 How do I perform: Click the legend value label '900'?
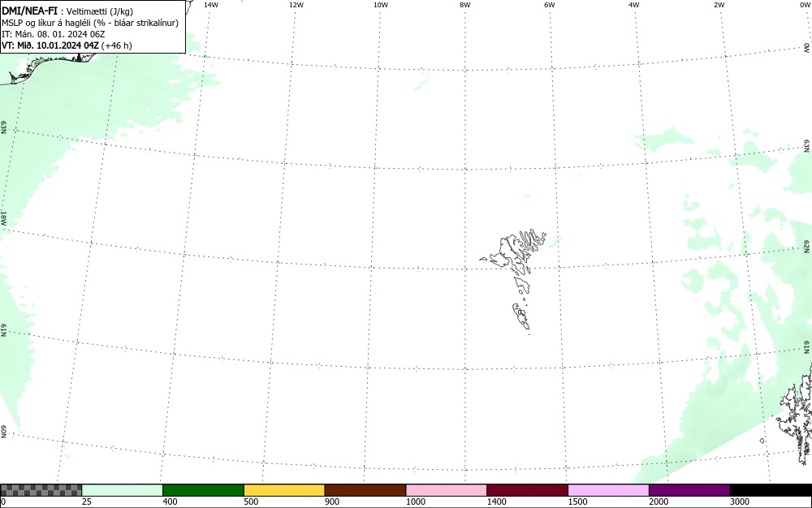(332, 502)
